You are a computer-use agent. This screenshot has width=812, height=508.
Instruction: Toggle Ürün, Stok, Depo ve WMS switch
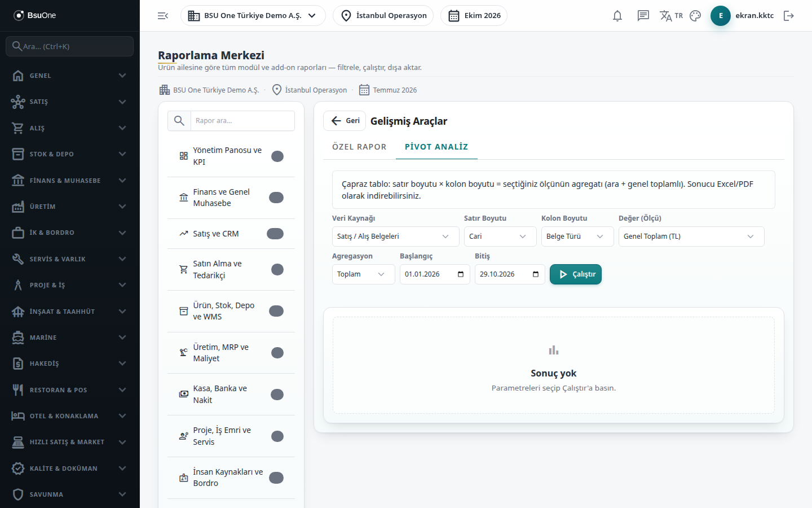click(x=276, y=311)
